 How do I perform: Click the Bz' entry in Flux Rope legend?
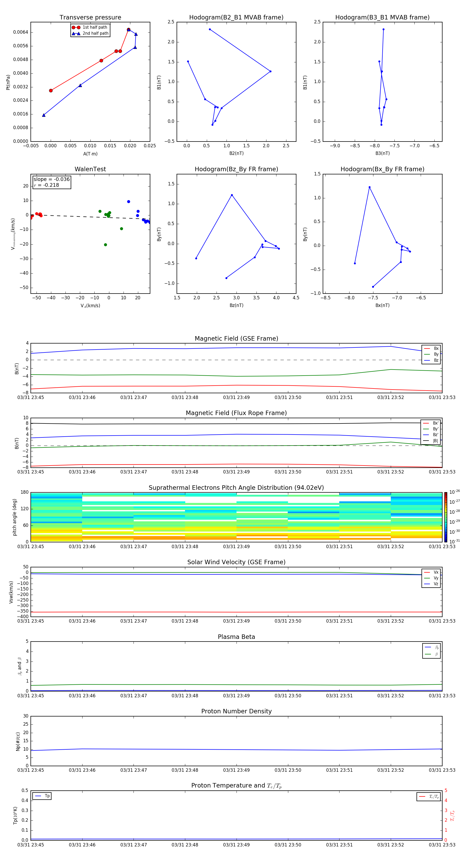point(431,435)
